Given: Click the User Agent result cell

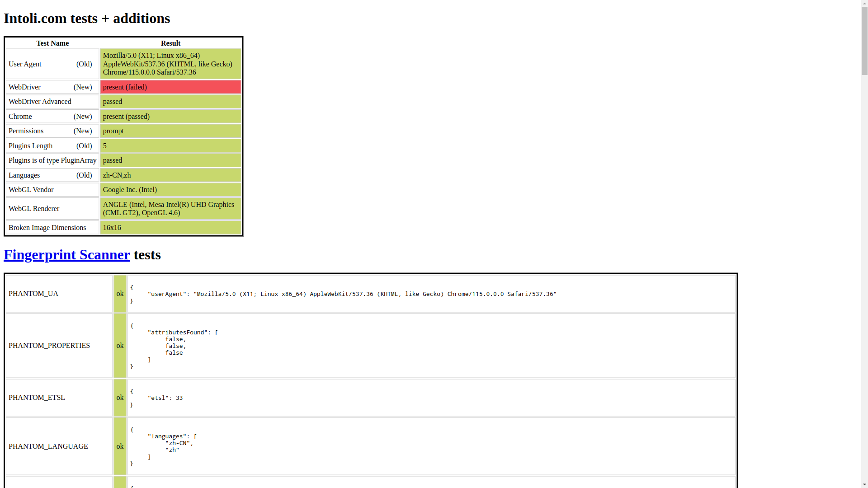Looking at the screenshot, I should coord(170,64).
